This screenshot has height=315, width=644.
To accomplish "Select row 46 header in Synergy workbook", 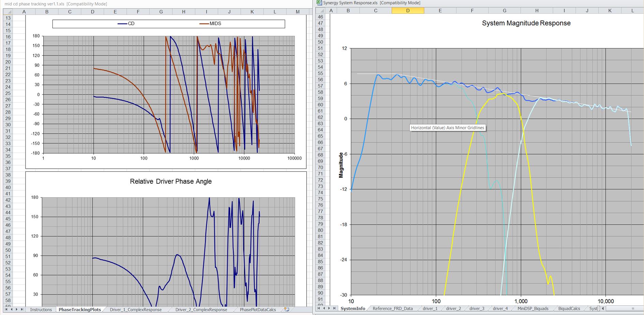I will [320, 17].
